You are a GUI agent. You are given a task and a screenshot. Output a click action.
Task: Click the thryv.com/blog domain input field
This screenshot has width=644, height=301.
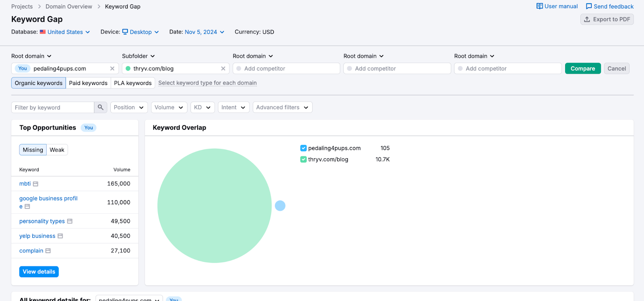(176, 69)
